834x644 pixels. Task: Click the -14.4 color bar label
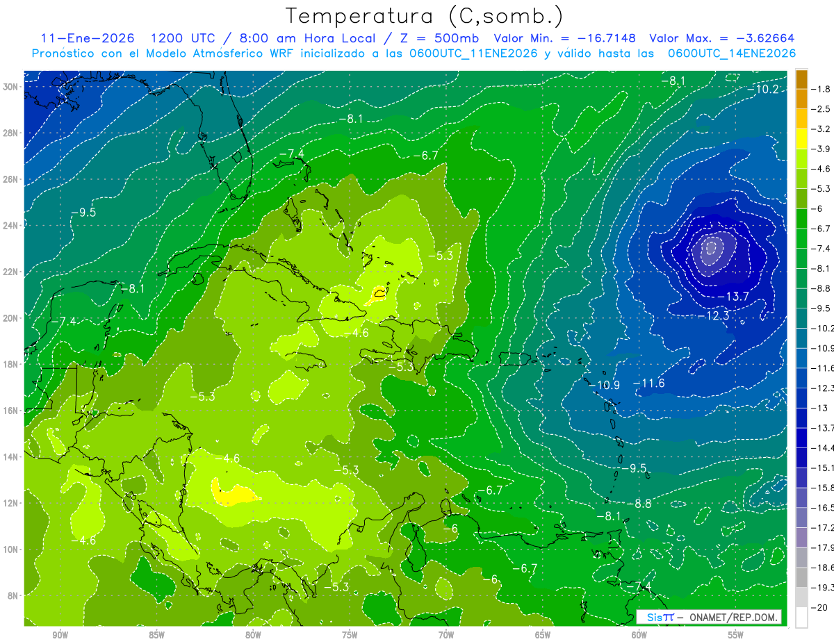pos(822,448)
